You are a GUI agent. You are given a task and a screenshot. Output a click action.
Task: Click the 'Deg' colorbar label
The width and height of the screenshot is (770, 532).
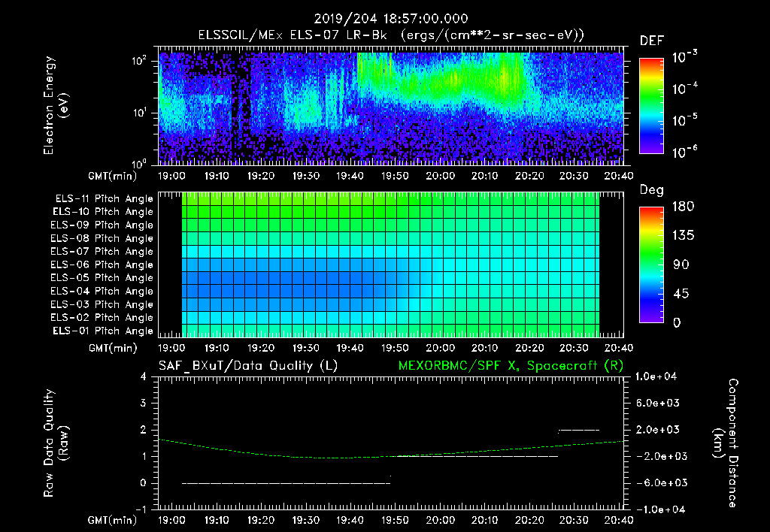coord(652,190)
